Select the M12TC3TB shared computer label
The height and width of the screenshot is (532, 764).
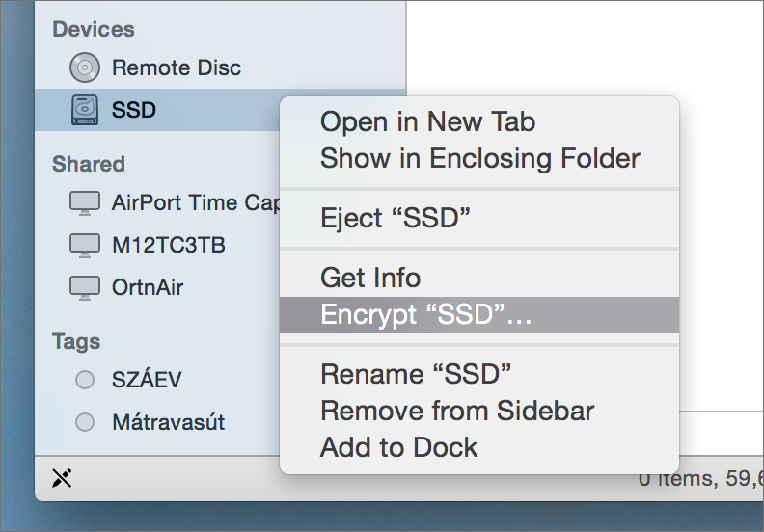click(169, 245)
